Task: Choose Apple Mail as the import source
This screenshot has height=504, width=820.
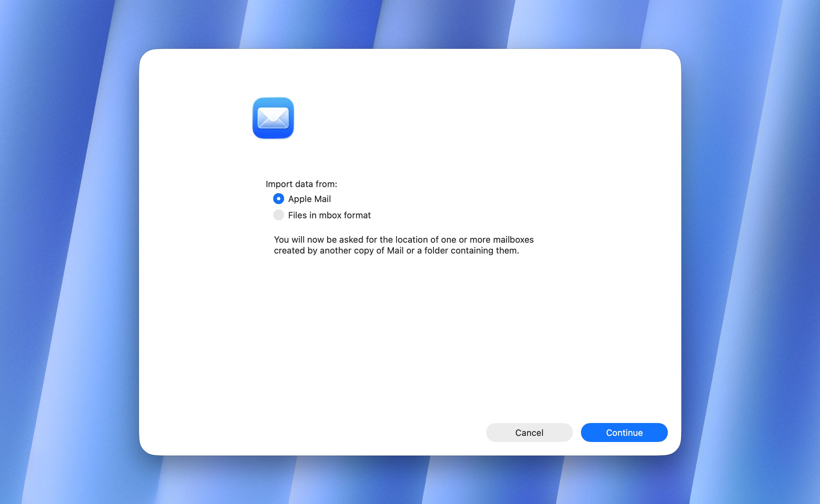Action: click(x=278, y=199)
